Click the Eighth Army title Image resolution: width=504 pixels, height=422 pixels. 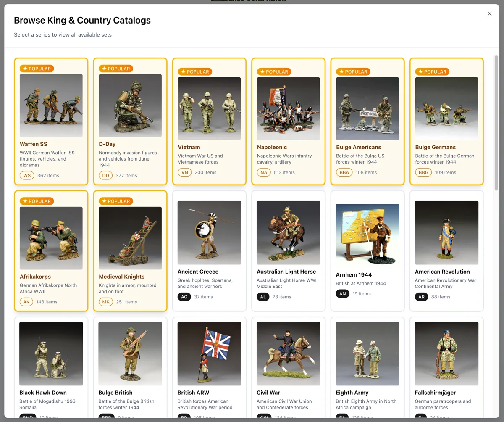pos(352,393)
